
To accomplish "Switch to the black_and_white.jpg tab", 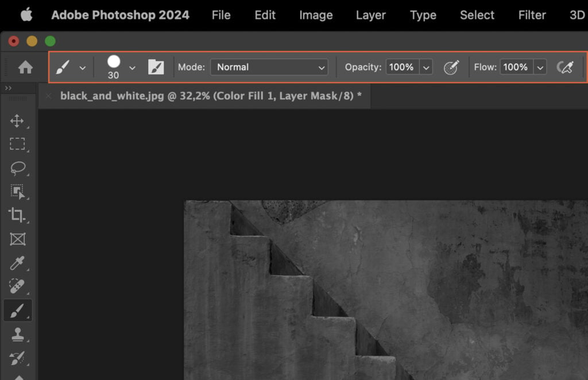I will [207, 96].
